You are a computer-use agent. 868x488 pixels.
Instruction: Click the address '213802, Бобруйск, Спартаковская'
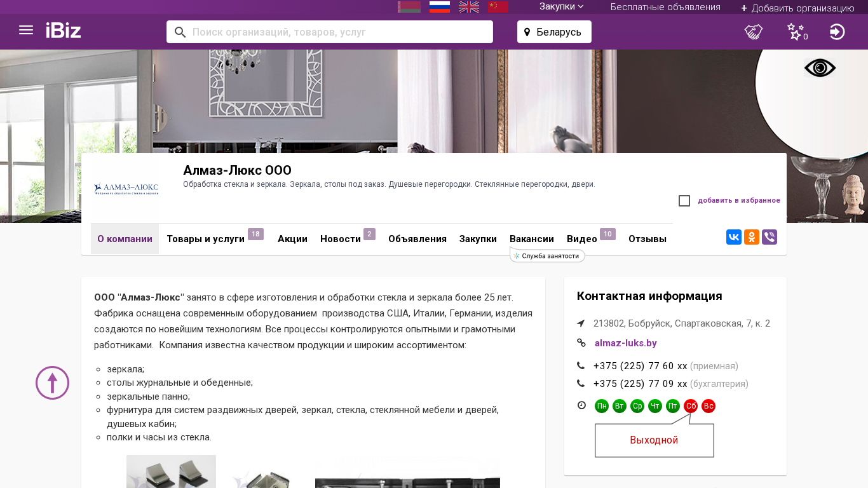pyautogui.click(x=682, y=323)
